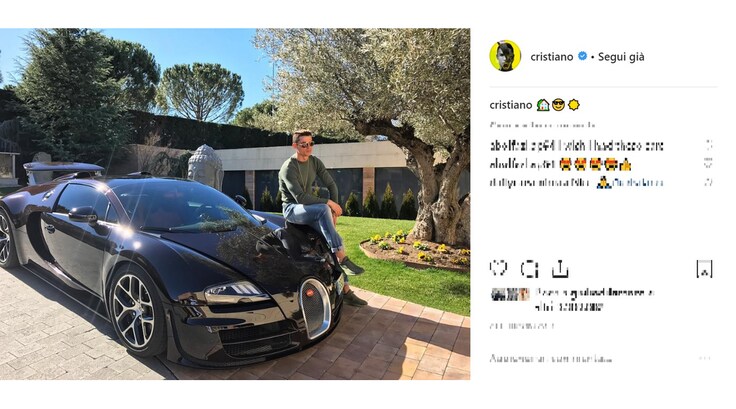Open the three-dots options beside the comment field
The width and height of the screenshot is (736, 409).
pyautogui.click(x=705, y=359)
